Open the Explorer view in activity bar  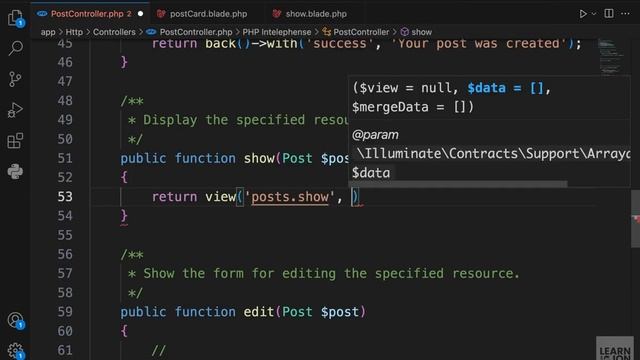15,18
